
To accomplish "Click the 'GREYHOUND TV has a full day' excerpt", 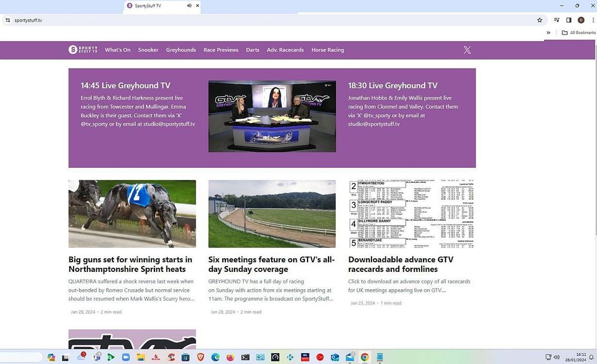I will pyautogui.click(x=271, y=290).
